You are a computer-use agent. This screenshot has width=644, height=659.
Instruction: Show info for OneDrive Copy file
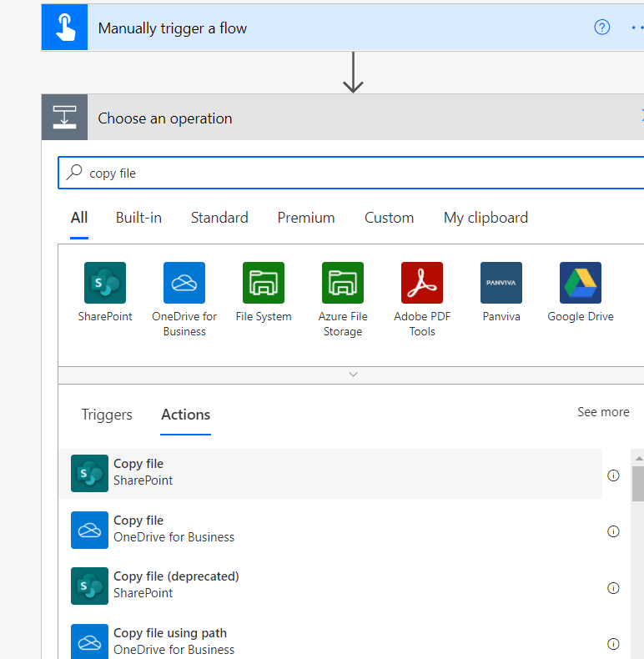(x=613, y=531)
